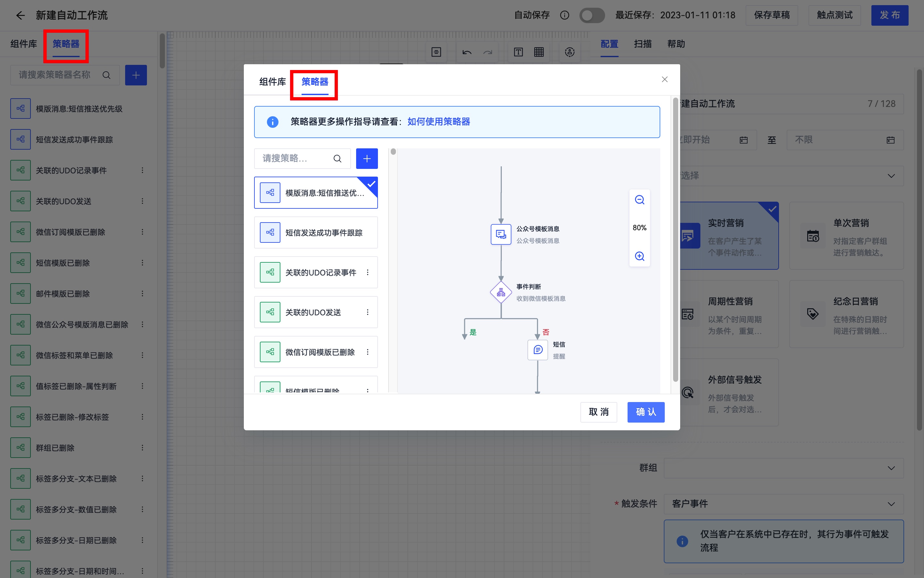Click the 保存草稿 button
This screenshot has height=578, width=924.
pyautogui.click(x=772, y=15)
